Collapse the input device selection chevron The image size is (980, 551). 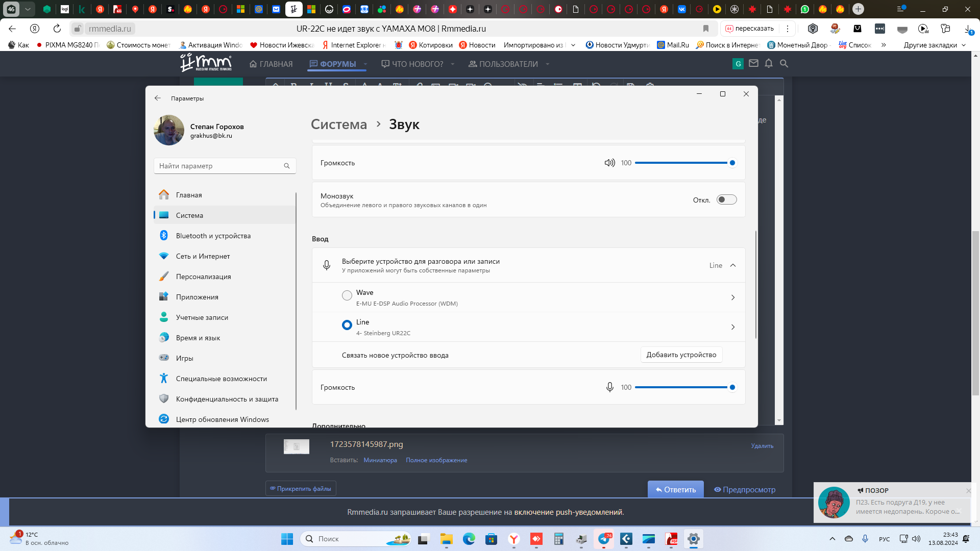733,265
